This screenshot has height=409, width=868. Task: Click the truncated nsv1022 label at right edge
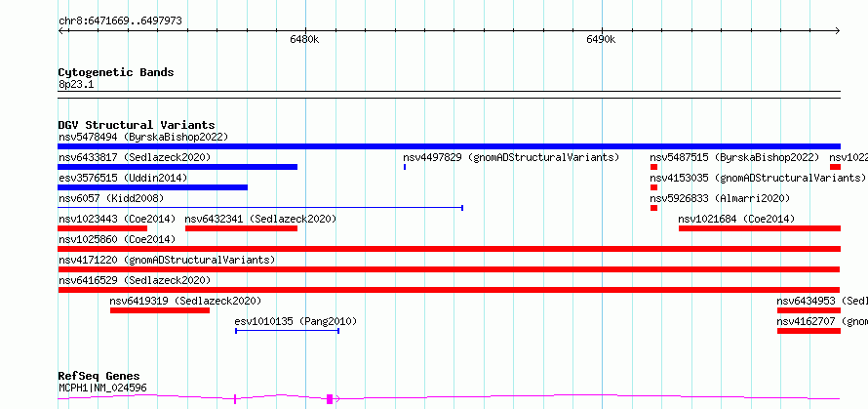pyautogui.click(x=848, y=157)
